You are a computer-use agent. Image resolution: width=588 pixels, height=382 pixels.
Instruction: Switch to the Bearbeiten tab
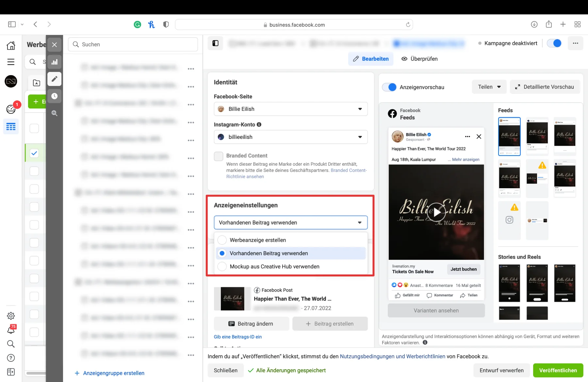coord(371,59)
